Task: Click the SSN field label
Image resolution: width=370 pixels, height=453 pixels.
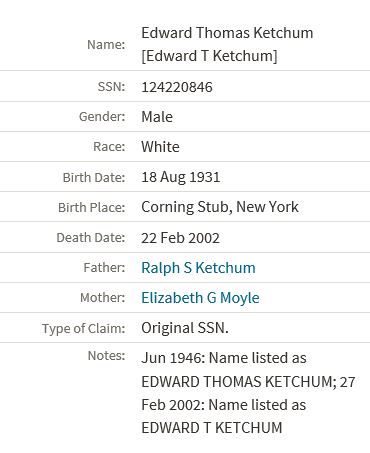Action: click(111, 87)
